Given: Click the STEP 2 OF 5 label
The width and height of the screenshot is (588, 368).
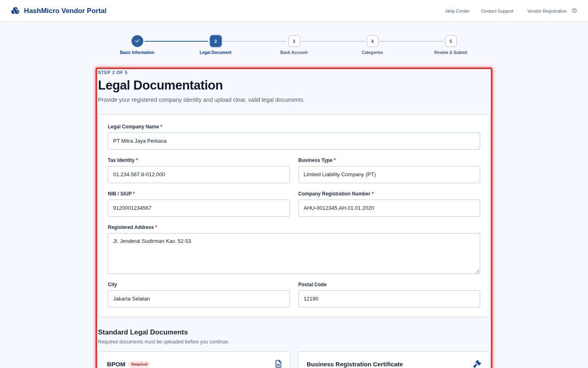Looking at the screenshot, I should (x=113, y=72).
